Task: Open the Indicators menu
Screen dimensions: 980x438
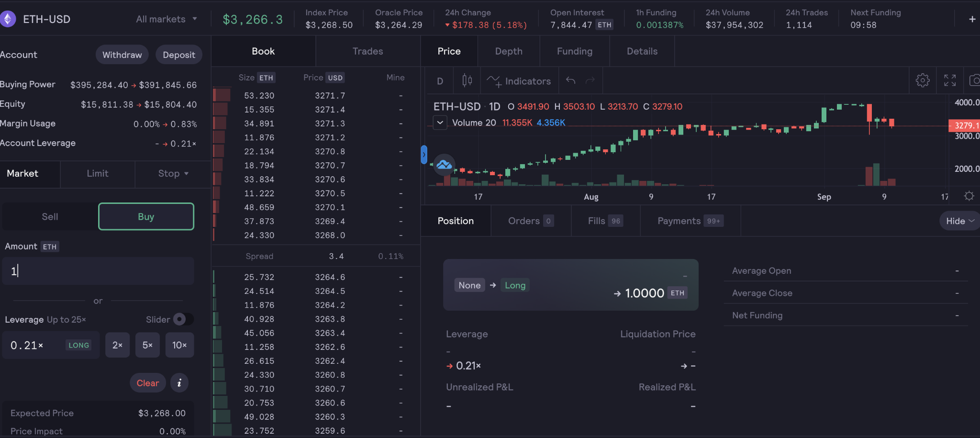Action: coord(519,81)
